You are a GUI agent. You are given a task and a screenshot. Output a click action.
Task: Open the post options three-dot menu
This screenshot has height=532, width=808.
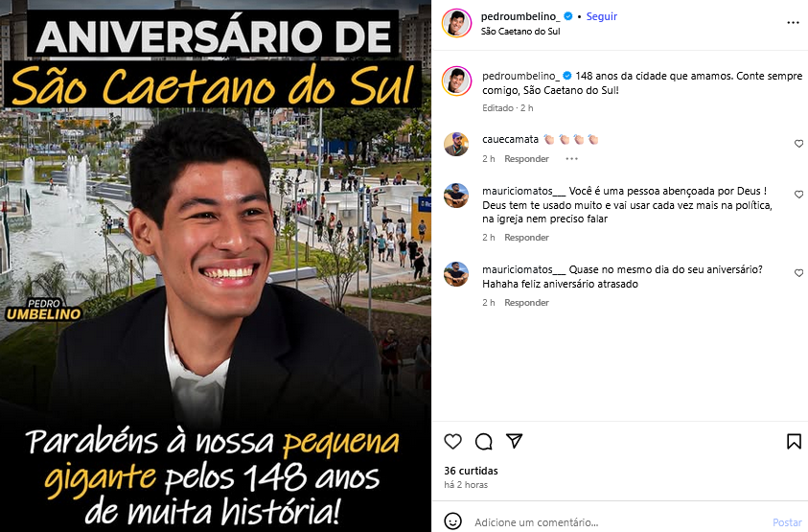pos(793,23)
